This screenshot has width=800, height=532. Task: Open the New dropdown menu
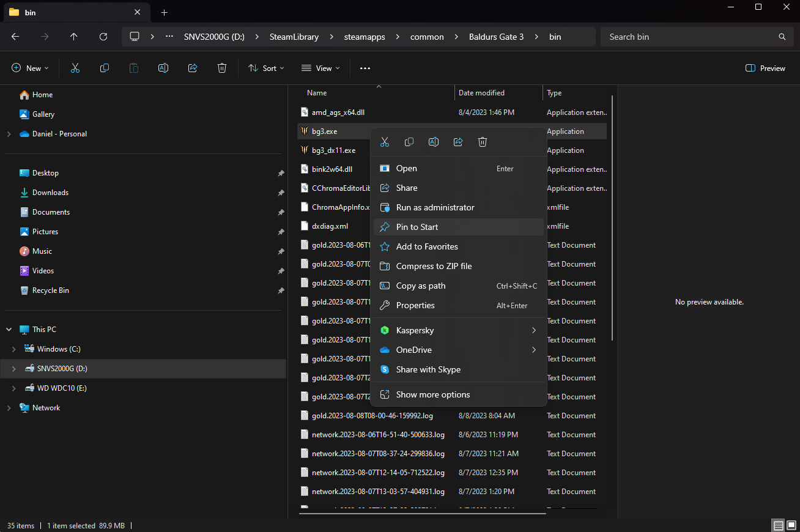(30, 68)
